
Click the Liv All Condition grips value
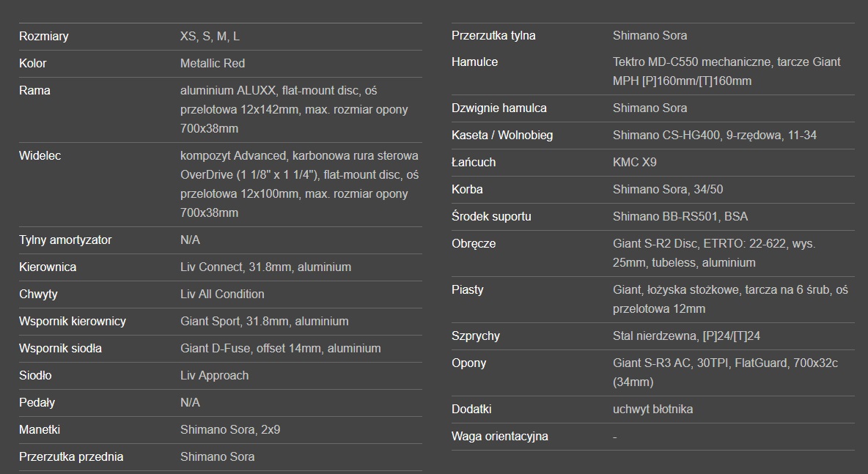222,295
